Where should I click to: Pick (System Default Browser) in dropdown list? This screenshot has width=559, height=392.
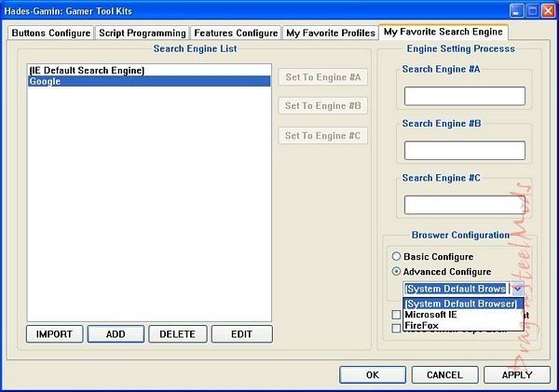[x=461, y=304]
